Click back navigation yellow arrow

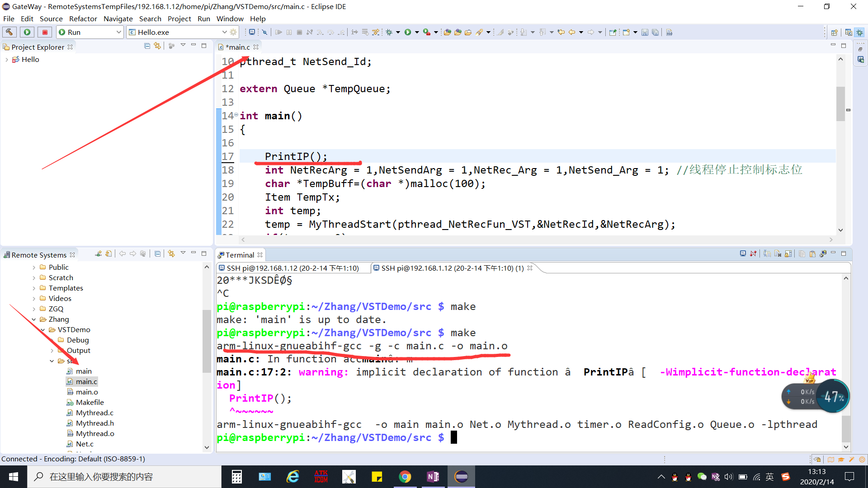571,32
